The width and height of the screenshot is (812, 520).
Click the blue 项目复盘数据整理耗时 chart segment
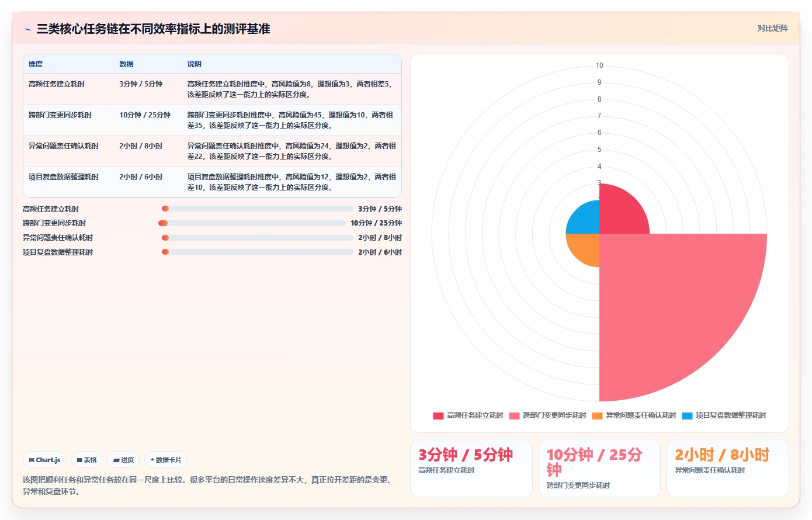(x=587, y=221)
